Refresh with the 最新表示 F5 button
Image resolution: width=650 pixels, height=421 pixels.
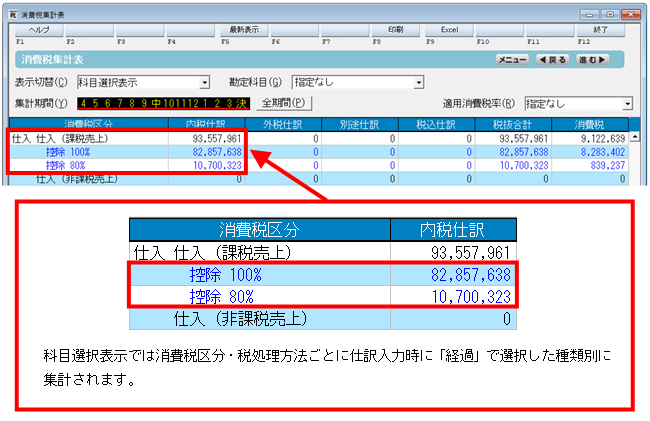[x=244, y=30]
